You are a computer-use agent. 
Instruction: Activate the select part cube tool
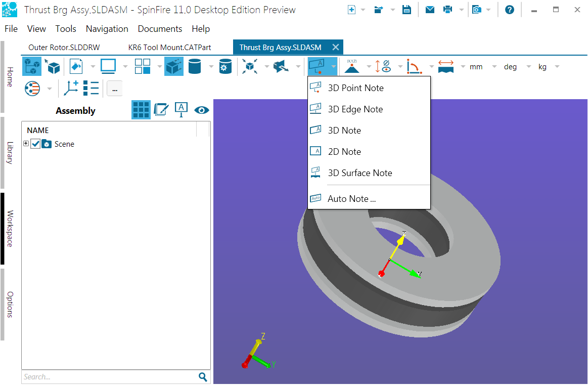[x=53, y=66]
